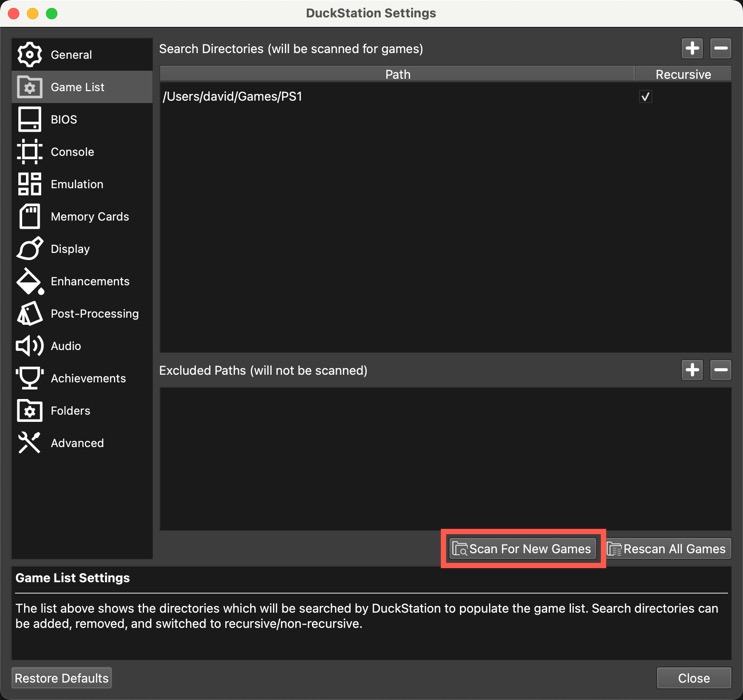Click the Emulation grid icon
Screen dimensions: 743x700
[29, 184]
